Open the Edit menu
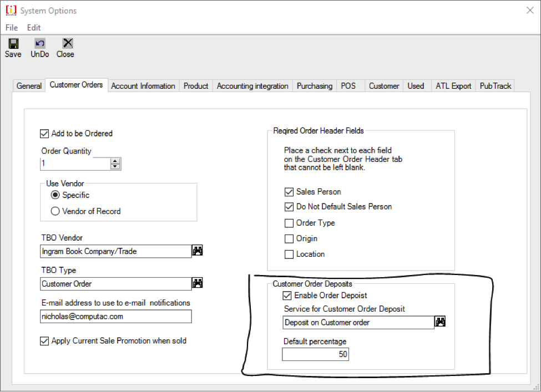Viewport: 541px width, 392px height. [x=34, y=28]
